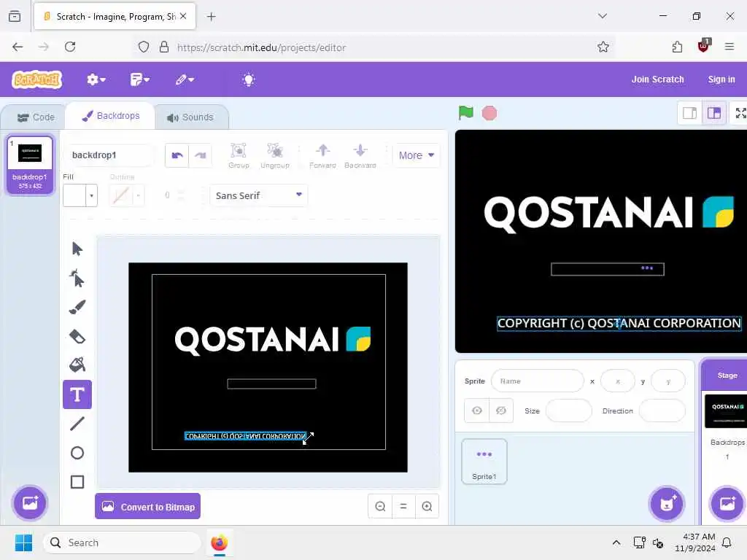Switch to small stage layout
This screenshot has height=560, width=747.
click(690, 113)
